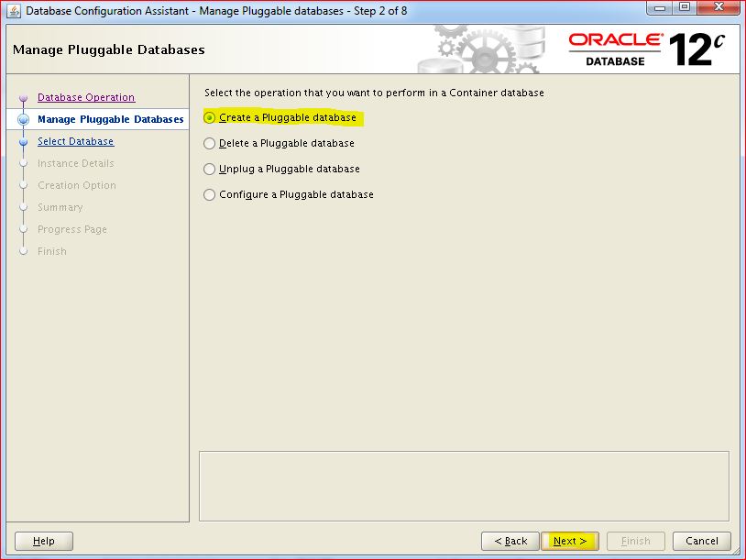Cancel the configuration assistant
Viewport: 746px width, 560px height.
tap(701, 541)
